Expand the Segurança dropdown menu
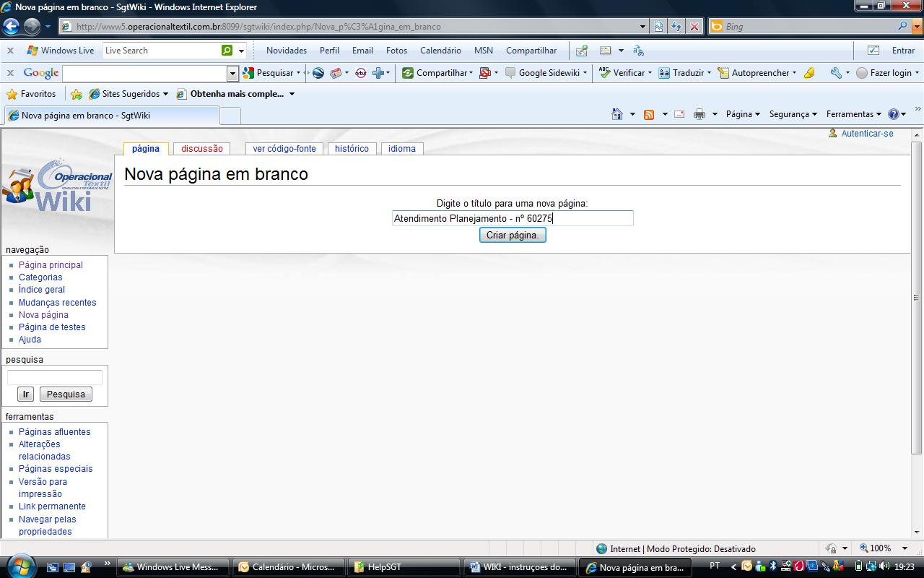The width and height of the screenshot is (924, 578). coord(793,114)
